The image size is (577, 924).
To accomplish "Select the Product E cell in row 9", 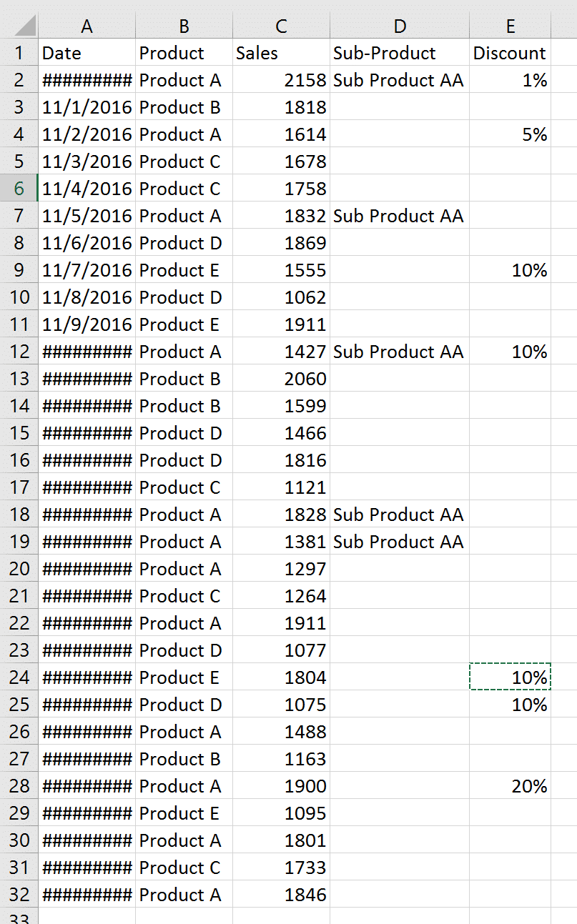I will [184, 270].
